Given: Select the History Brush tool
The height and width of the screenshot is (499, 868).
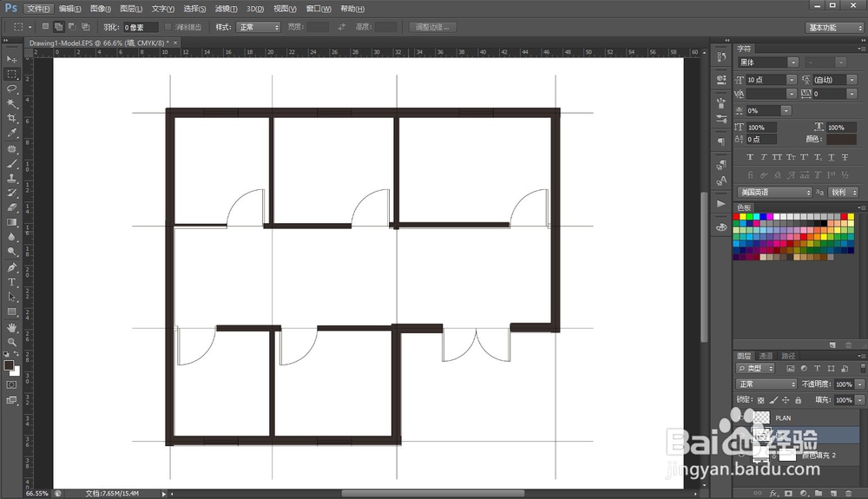Looking at the screenshot, I should 11,193.
